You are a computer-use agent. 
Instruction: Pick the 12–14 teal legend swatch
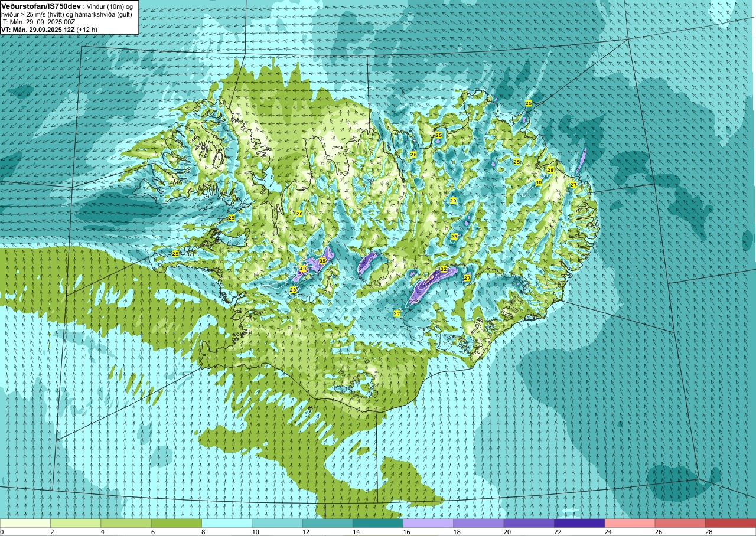pyautogui.click(x=328, y=523)
